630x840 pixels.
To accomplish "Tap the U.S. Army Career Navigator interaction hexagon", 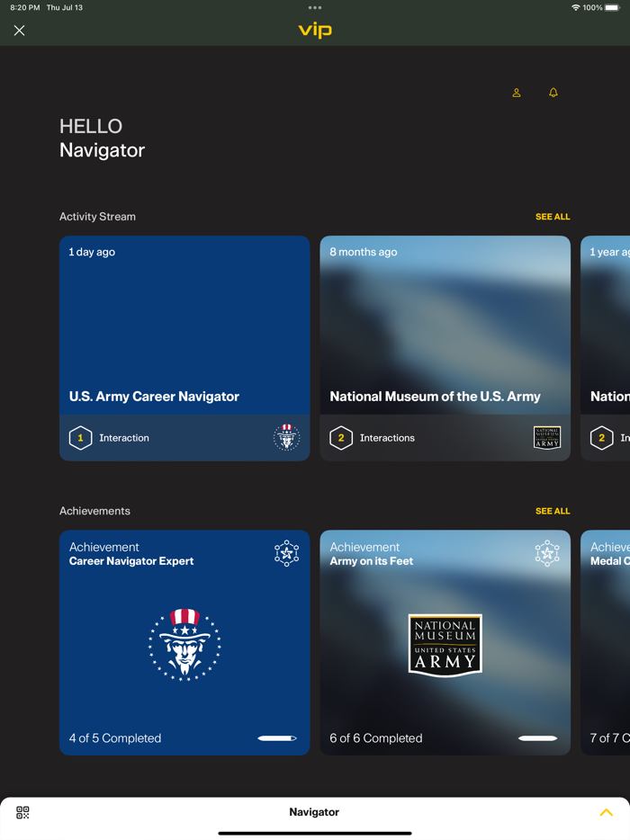I will pyautogui.click(x=80, y=438).
